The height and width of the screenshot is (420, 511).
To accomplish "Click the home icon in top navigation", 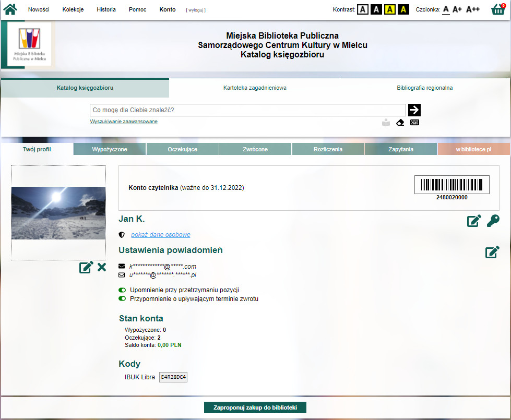I will pos(10,9).
